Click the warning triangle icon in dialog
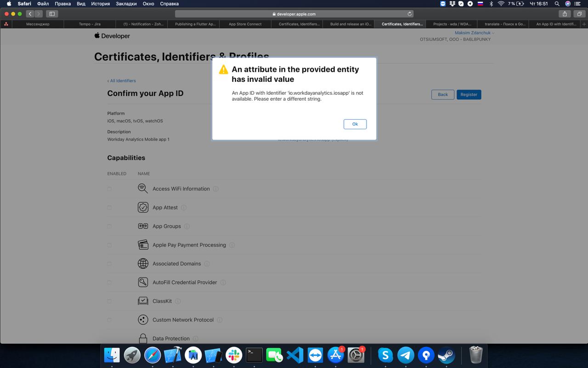 click(x=223, y=69)
